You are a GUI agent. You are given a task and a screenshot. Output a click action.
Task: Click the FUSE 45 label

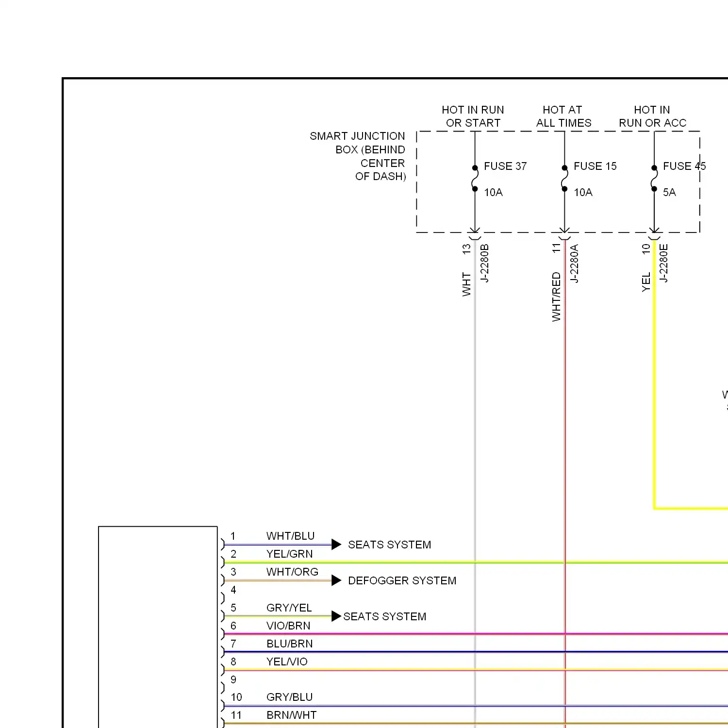[x=684, y=166]
